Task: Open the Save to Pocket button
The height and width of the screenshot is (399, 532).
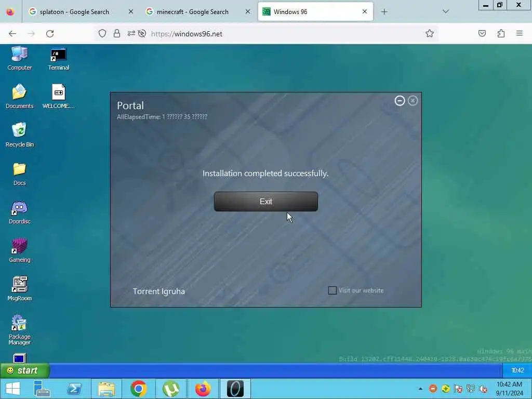Action: [x=482, y=34]
